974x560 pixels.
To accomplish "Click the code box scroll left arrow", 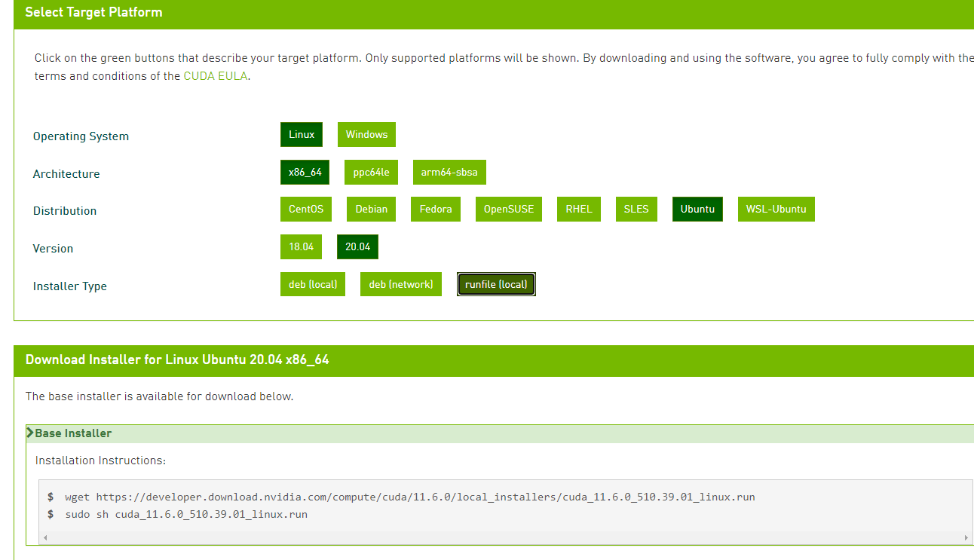I will (x=44, y=538).
